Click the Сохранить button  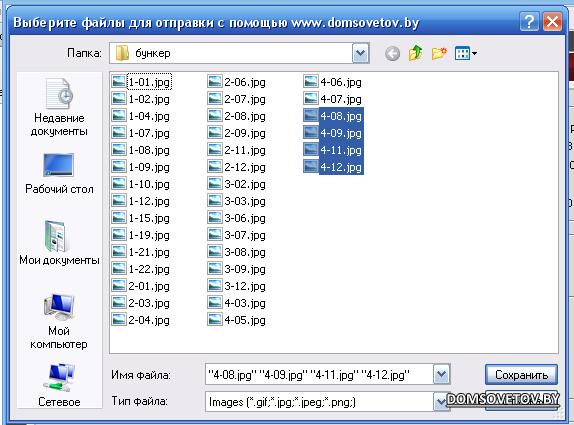(521, 374)
